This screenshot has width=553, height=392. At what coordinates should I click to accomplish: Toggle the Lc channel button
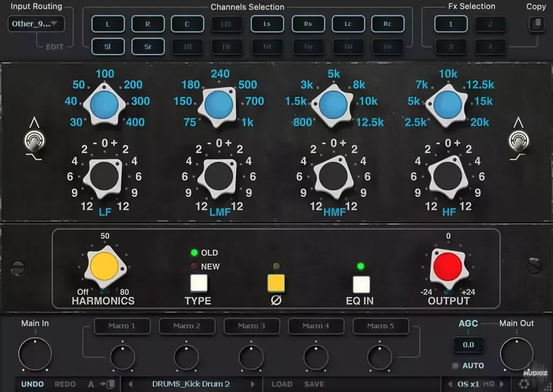point(348,24)
